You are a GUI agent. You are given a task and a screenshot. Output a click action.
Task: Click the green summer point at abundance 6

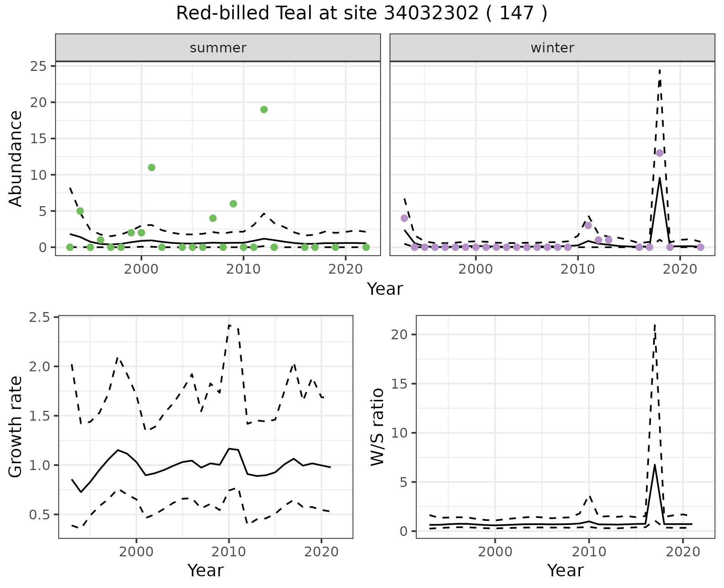233,204
